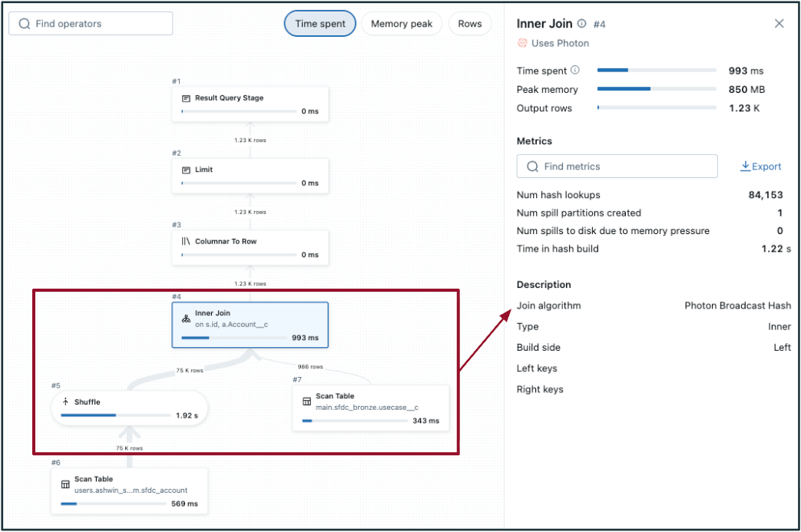801x532 pixels.
Task: Close the Inner Join details panel
Action: coord(779,24)
